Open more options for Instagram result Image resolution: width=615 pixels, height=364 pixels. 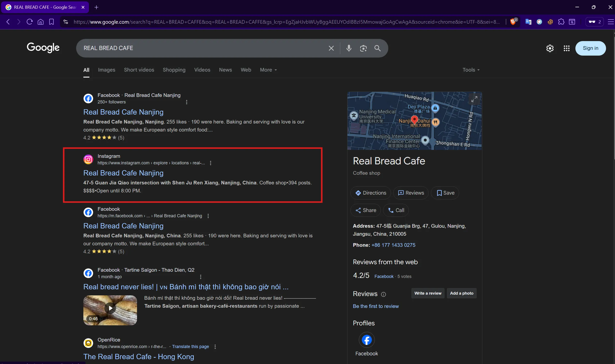point(210,163)
